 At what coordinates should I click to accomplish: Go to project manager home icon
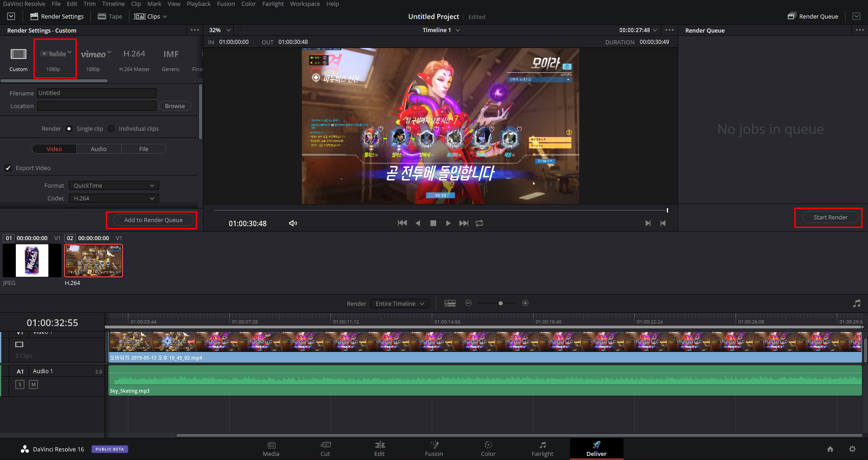tap(830, 449)
